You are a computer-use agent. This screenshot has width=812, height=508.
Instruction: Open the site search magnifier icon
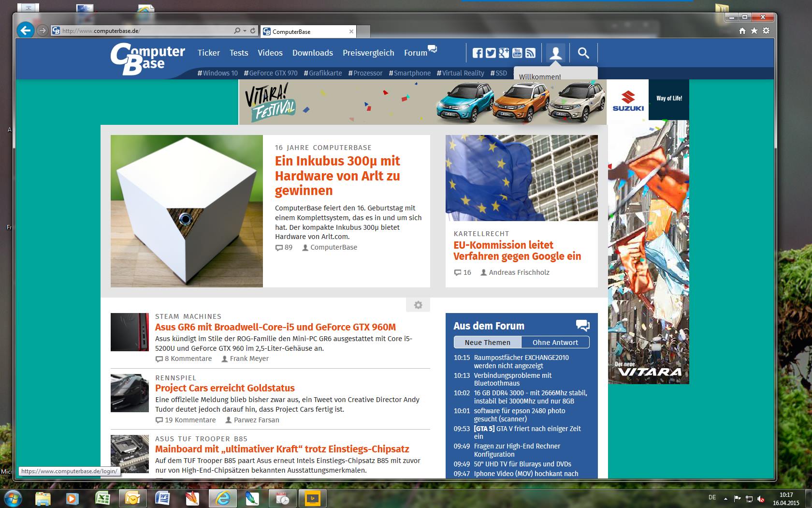click(583, 53)
